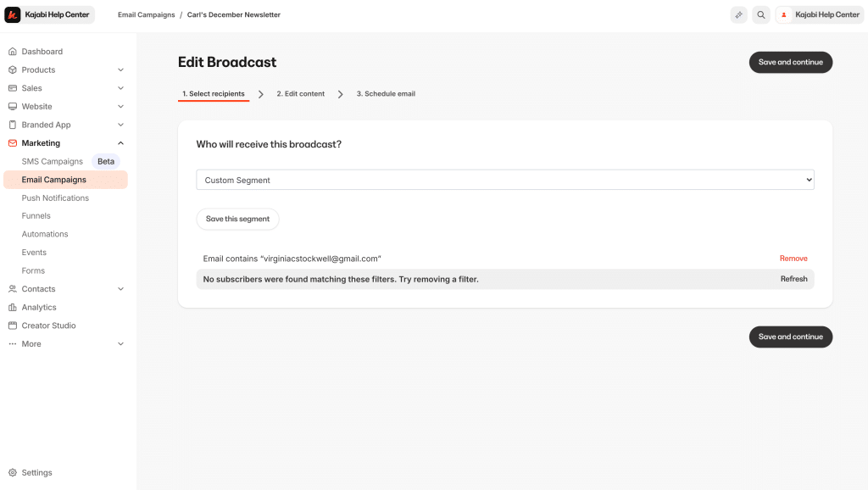Click the Kajabi logo icon in header
This screenshot has width=868, height=490.
(x=13, y=14)
